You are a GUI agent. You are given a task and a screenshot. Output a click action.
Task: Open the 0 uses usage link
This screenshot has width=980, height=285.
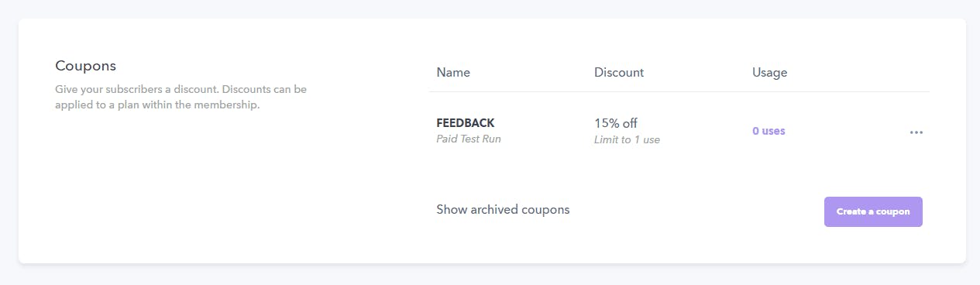point(769,131)
